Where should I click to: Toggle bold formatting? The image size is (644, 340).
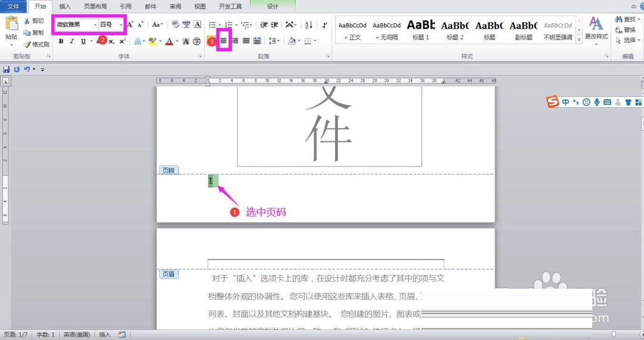(x=61, y=41)
